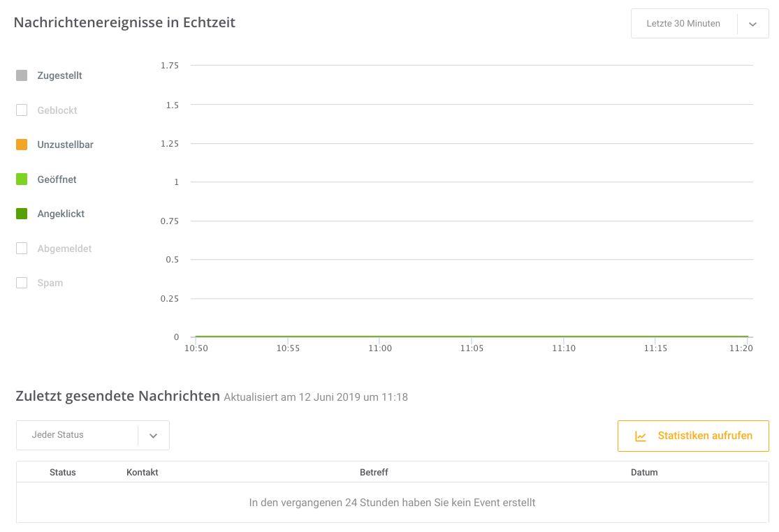Click the 11:20 time axis label

741,348
